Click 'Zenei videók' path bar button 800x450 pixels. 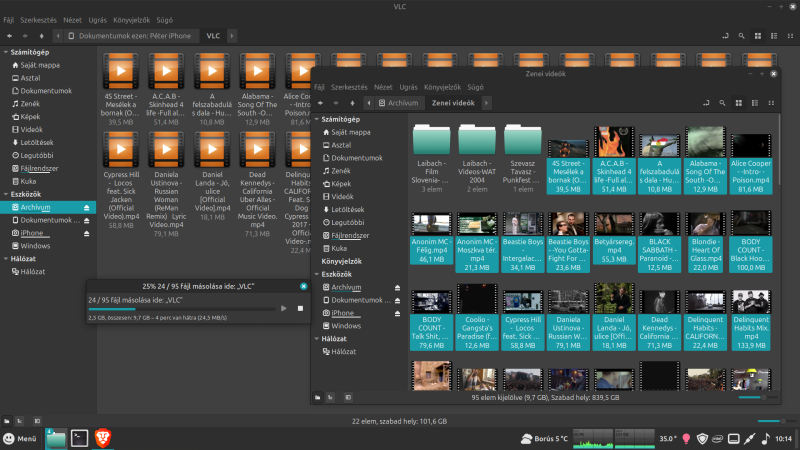tap(453, 103)
